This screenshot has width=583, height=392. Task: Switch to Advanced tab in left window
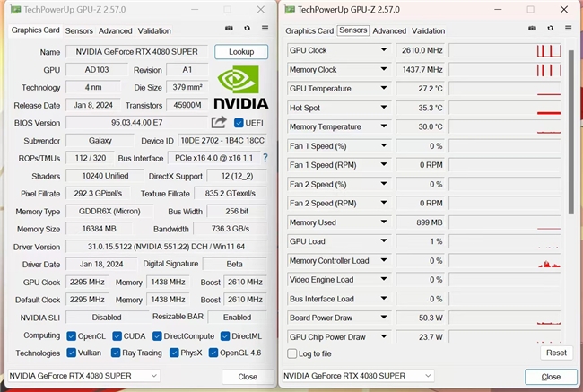(116, 30)
